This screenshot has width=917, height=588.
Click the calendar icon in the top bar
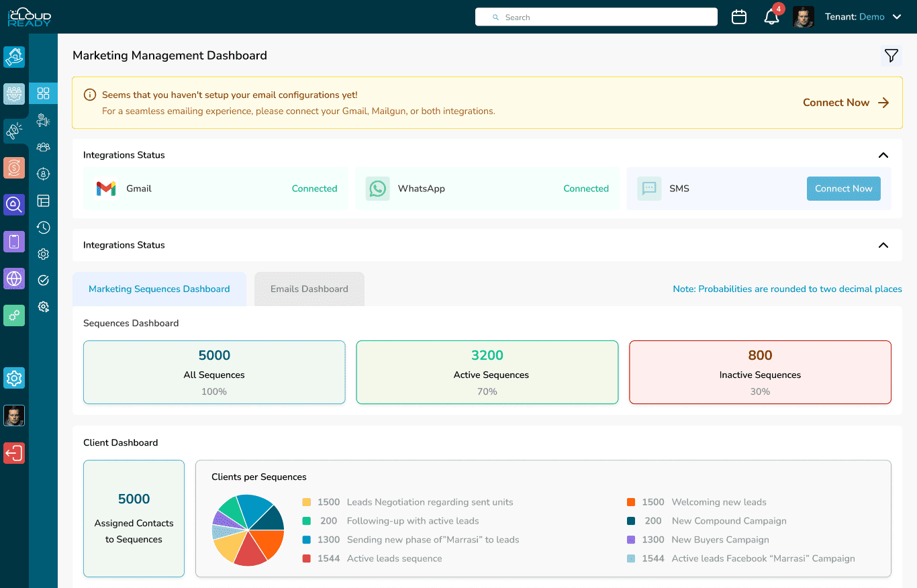click(739, 16)
